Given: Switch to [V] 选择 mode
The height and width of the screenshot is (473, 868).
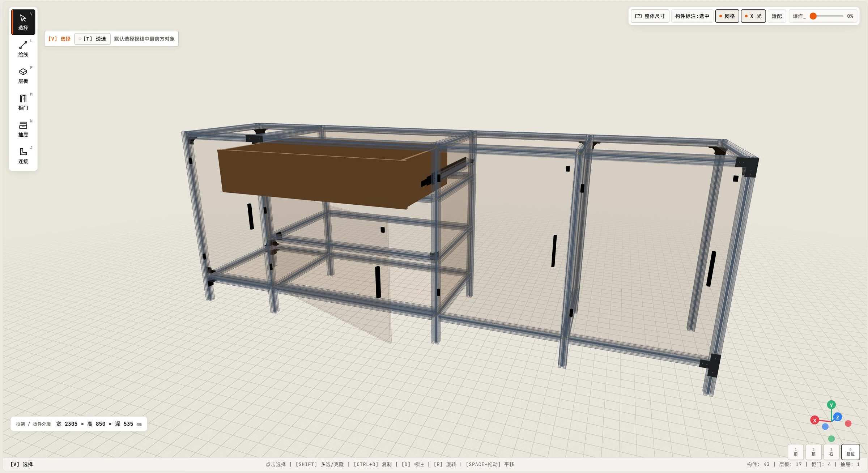Looking at the screenshot, I should point(59,39).
